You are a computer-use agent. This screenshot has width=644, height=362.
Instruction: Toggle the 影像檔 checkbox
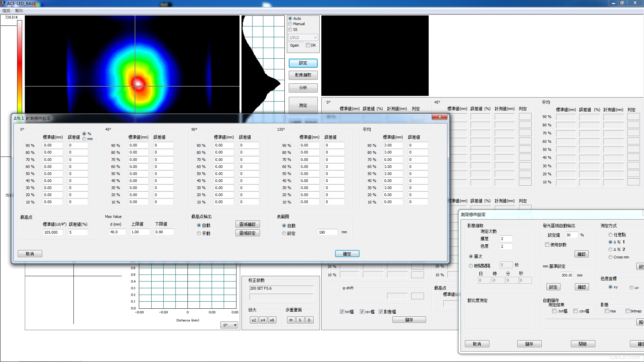tap(381, 312)
